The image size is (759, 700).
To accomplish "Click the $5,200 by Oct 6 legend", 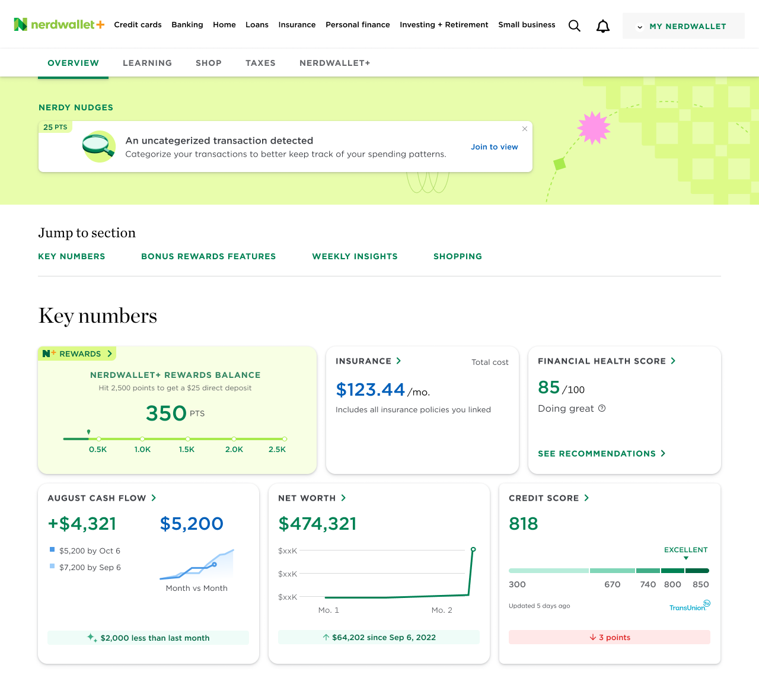I will pyautogui.click(x=85, y=551).
